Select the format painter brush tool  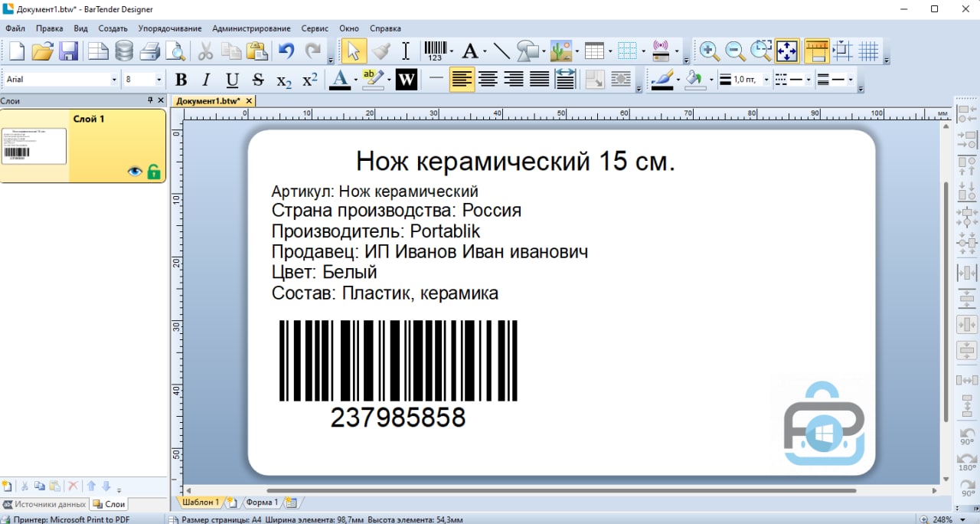click(381, 51)
